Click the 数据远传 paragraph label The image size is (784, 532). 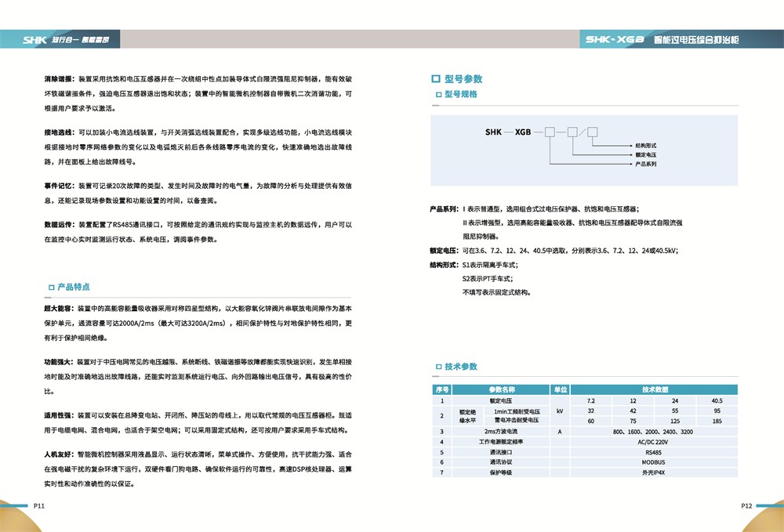point(59,225)
